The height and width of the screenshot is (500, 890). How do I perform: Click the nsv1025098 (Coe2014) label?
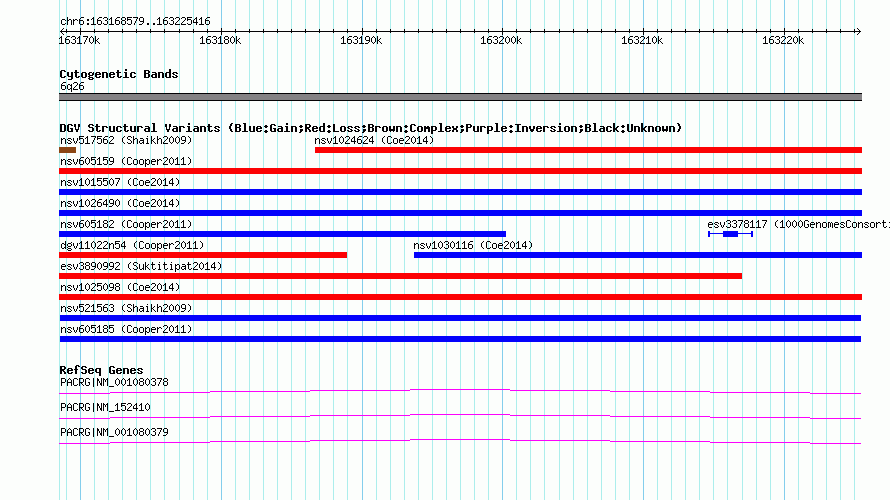pos(120,287)
